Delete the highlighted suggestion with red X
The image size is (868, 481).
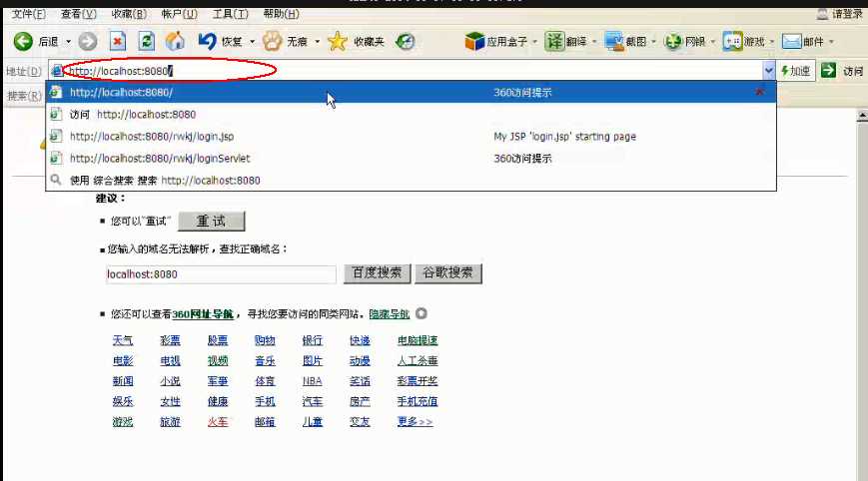click(759, 92)
